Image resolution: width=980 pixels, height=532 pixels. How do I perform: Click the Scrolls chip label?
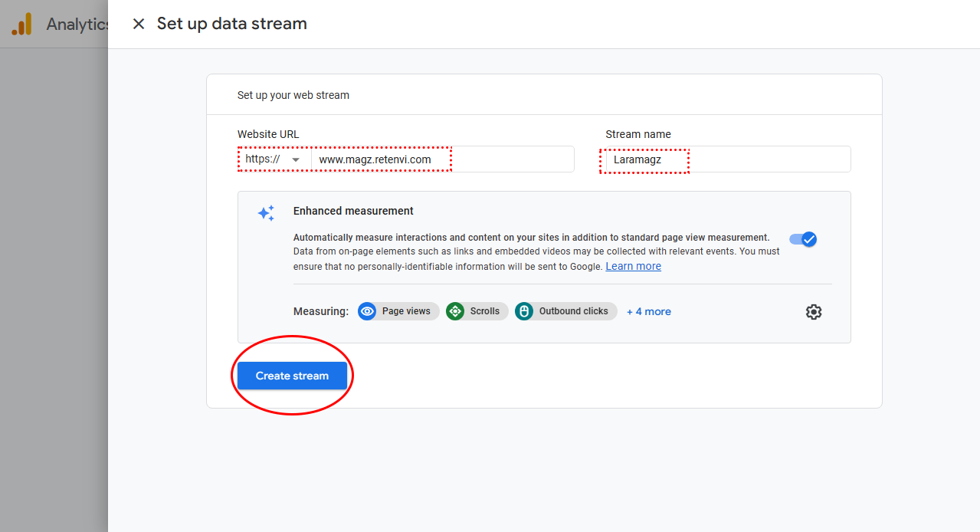[x=485, y=311]
